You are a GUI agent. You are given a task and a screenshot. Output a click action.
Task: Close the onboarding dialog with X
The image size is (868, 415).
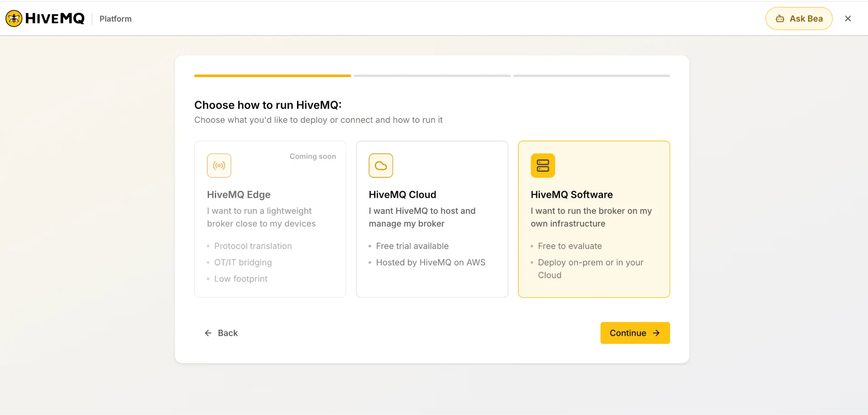(848, 19)
